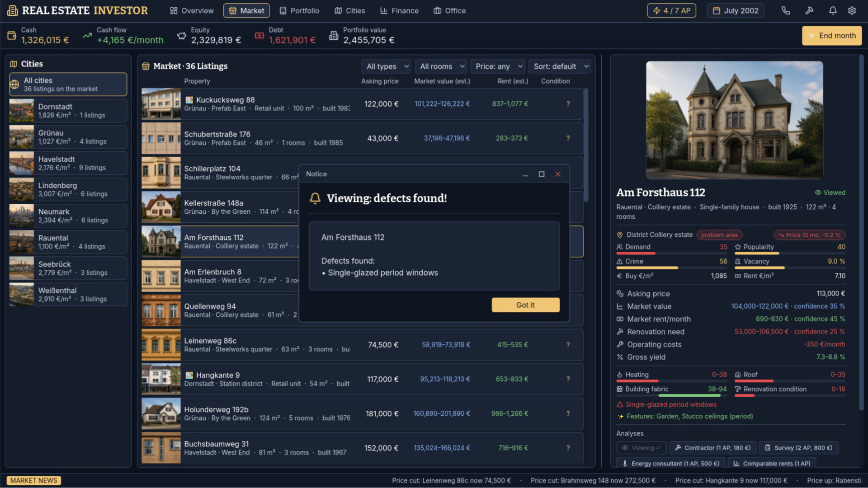This screenshot has height=488, width=868.
Task: Click the Building fabric brick icon
Action: tap(620, 389)
